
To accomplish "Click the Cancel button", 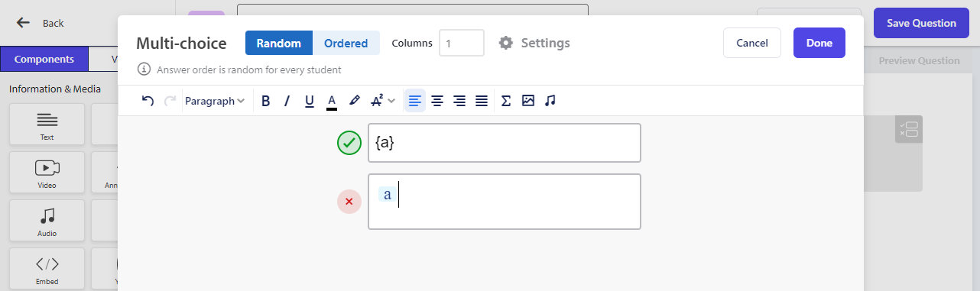I will pyautogui.click(x=752, y=43).
